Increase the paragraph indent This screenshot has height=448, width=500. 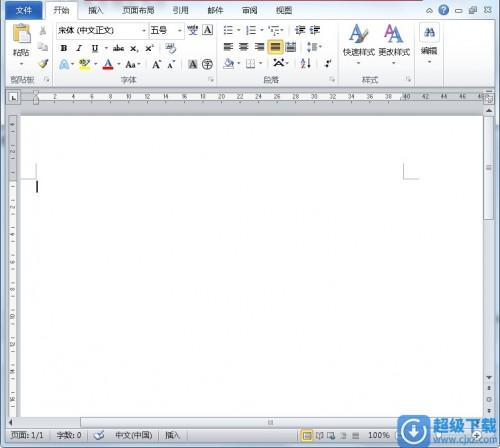[315, 30]
